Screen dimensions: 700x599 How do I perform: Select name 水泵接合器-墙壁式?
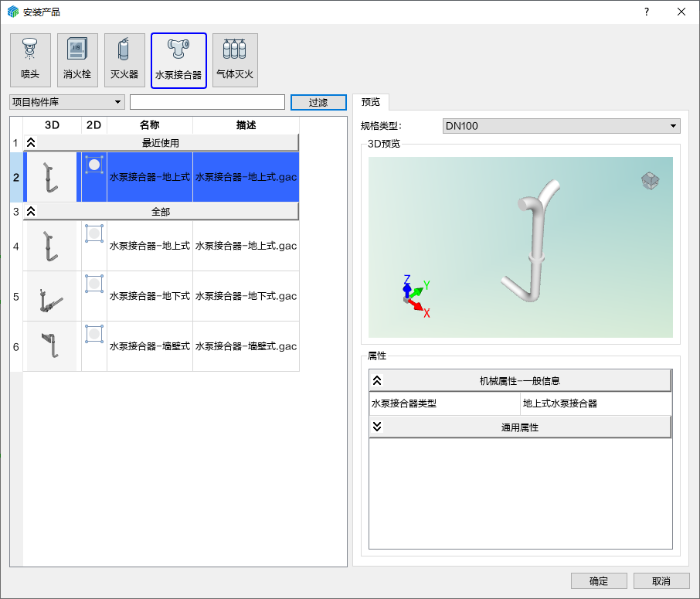[x=150, y=346]
